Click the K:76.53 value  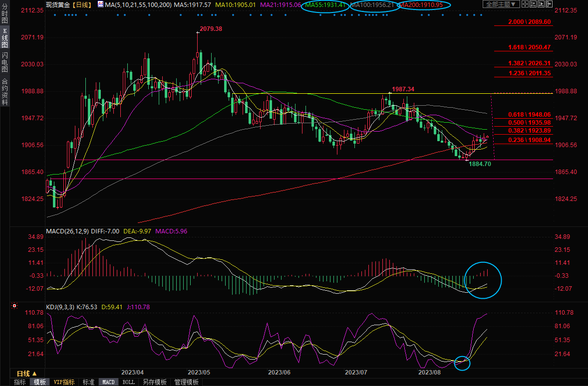tap(87, 307)
